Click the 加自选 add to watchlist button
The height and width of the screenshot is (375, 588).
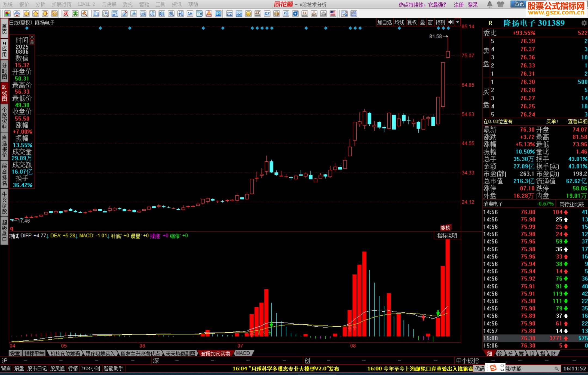pos(384,22)
